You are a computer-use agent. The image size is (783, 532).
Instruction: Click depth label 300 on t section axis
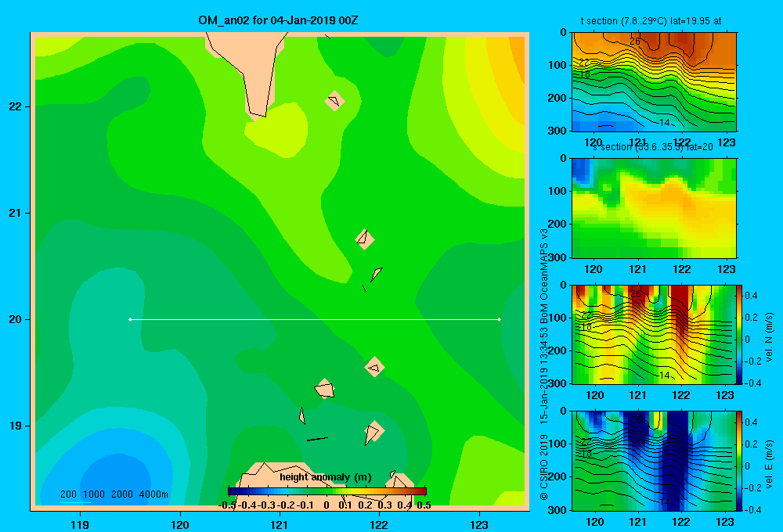pyautogui.click(x=557, y=130)
